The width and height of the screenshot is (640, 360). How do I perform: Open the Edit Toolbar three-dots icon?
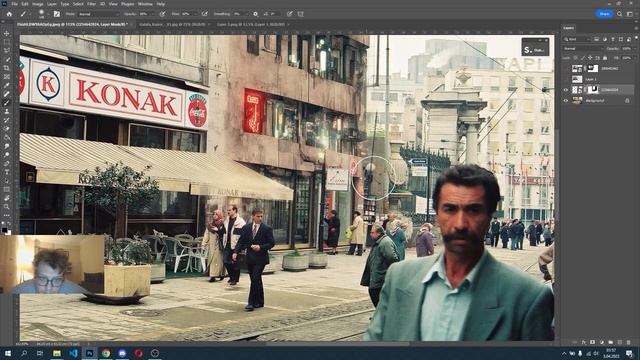click(x=7, y=215)
